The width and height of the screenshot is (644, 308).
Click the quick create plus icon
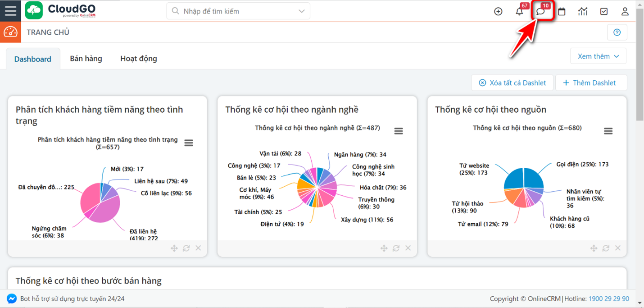click(498, 12)
